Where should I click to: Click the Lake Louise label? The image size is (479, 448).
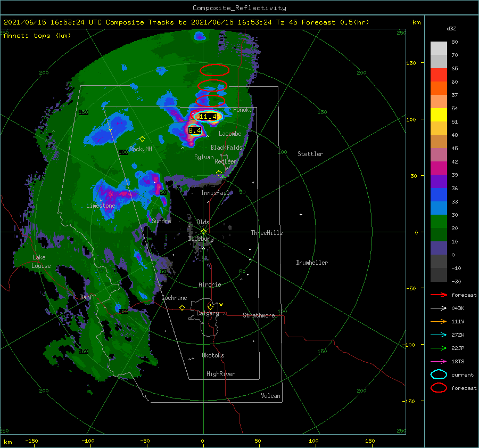[41, 262]
